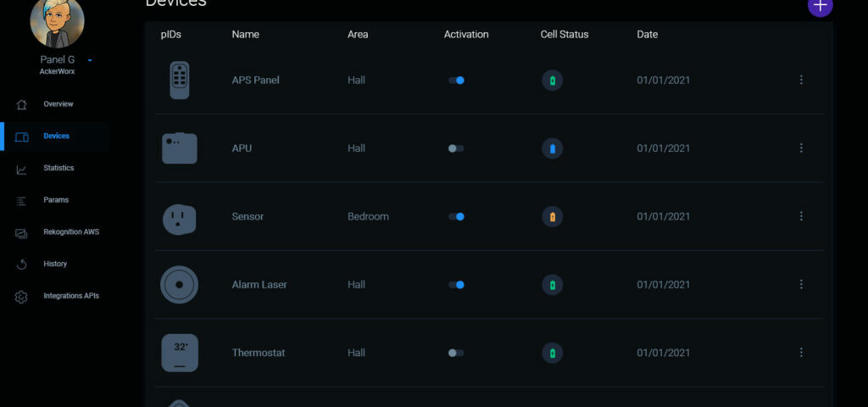Open the Statistics section
868x407 pixels.
(58, 168)
